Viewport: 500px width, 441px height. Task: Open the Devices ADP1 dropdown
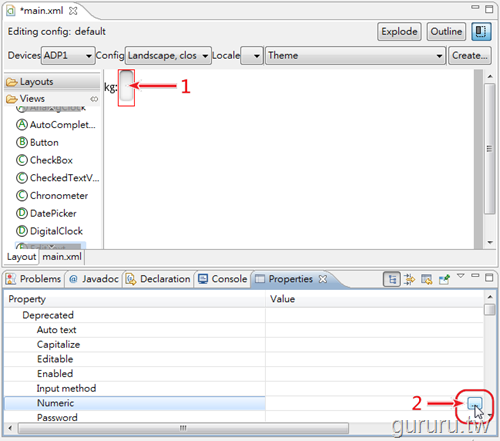[x=68, y=56]
